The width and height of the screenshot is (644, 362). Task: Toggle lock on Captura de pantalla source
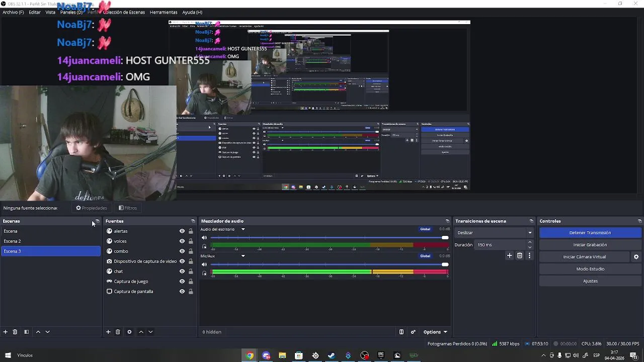point(191,292)
